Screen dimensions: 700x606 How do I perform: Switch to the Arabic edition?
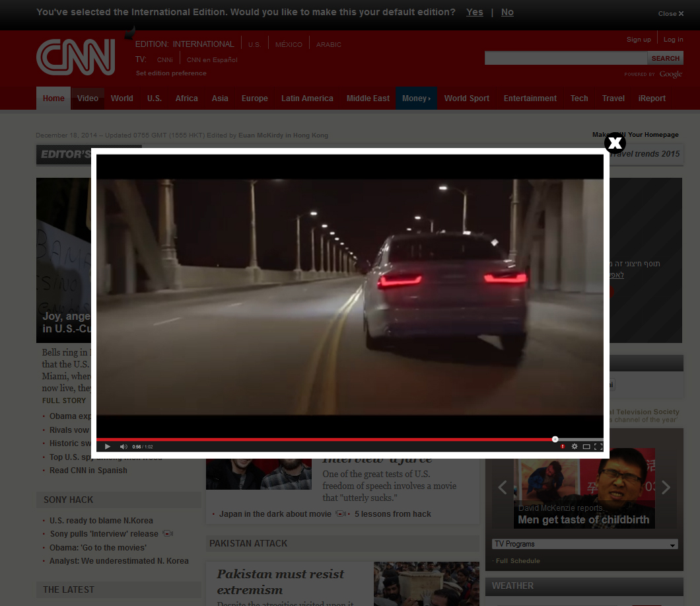(x=329, y=45)
